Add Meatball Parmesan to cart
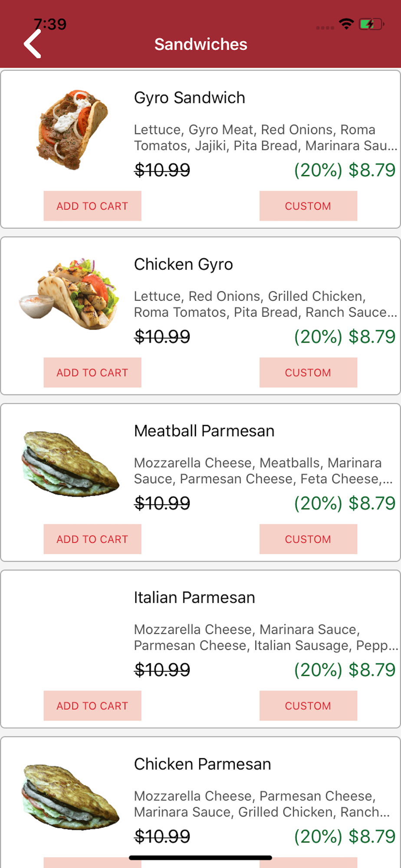 point(92,539)
